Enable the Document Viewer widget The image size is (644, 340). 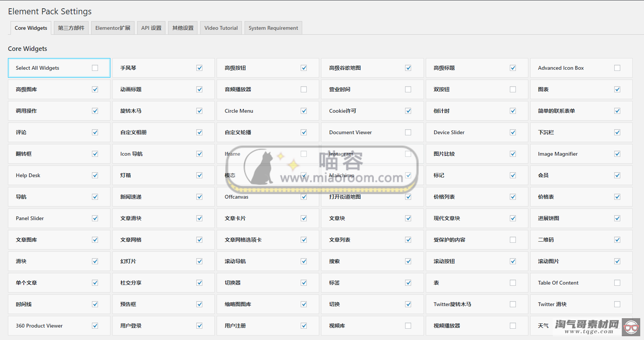408,132
